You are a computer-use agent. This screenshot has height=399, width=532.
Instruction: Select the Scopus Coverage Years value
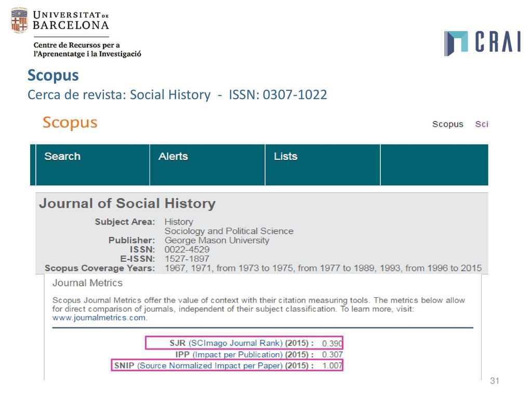tap(323, 269)
